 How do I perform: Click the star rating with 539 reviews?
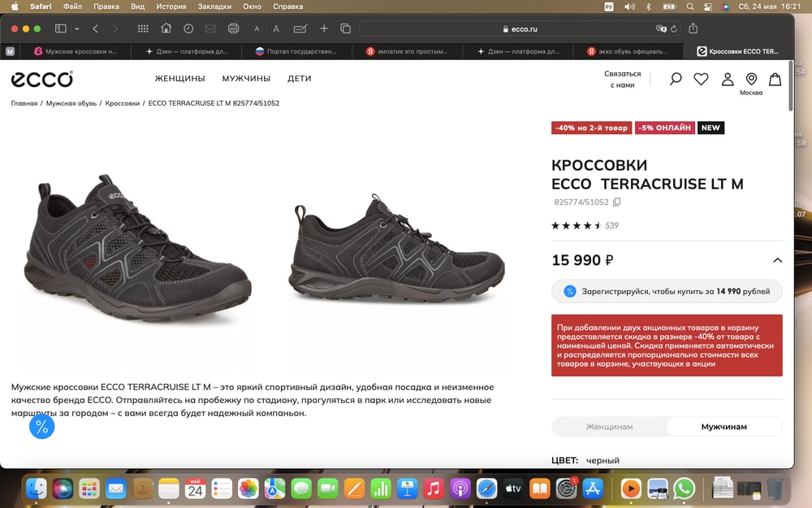point(585,225)
